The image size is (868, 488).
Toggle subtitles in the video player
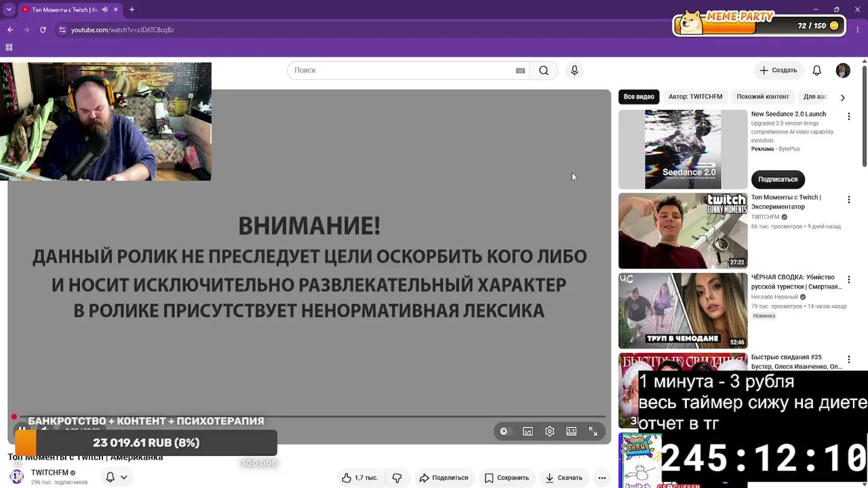[528, 431]
